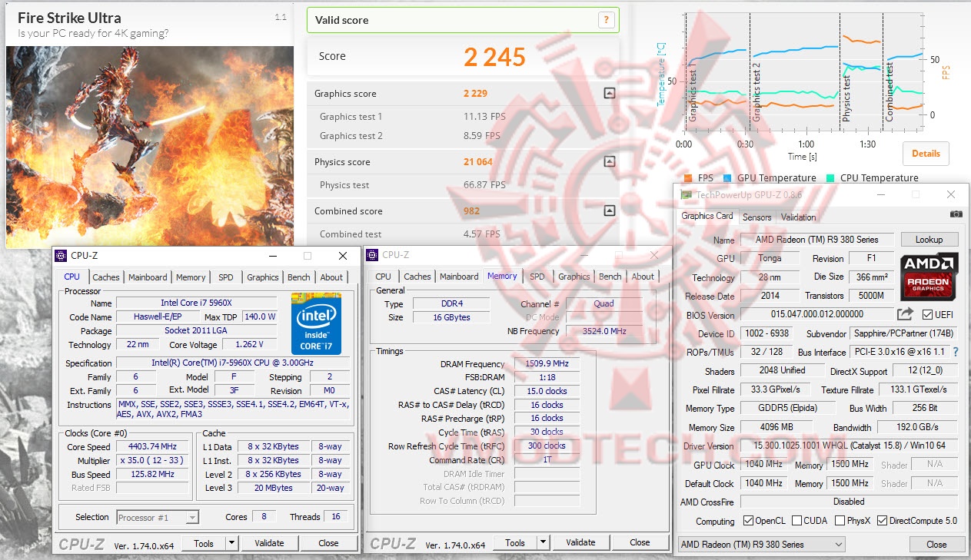Click the Lookup button in GPU-Z
Viewport: 971px width, 560px height.
pyautogui.click(x=929, y=240)
